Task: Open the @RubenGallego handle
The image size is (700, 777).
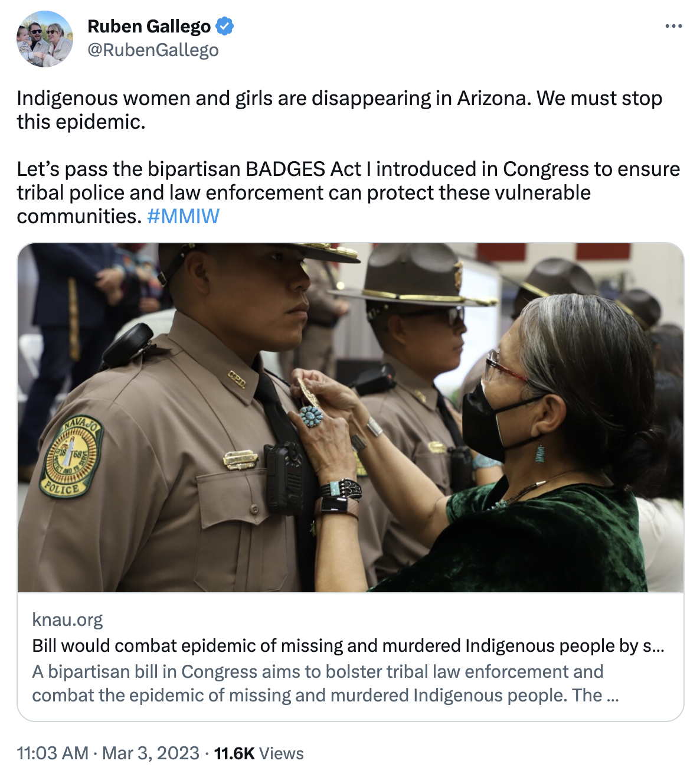Action: click(153, 50)
